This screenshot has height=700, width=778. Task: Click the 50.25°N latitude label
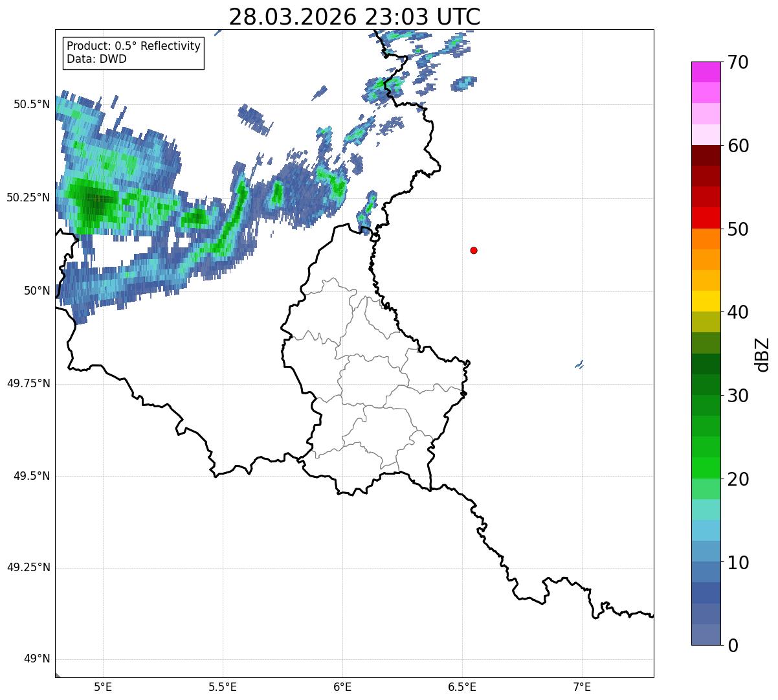(28, 198)
